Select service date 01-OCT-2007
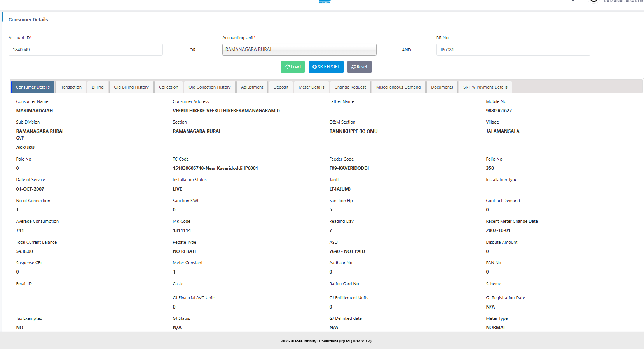This screenshot has height=349, width=644. [x=30, y=189]
